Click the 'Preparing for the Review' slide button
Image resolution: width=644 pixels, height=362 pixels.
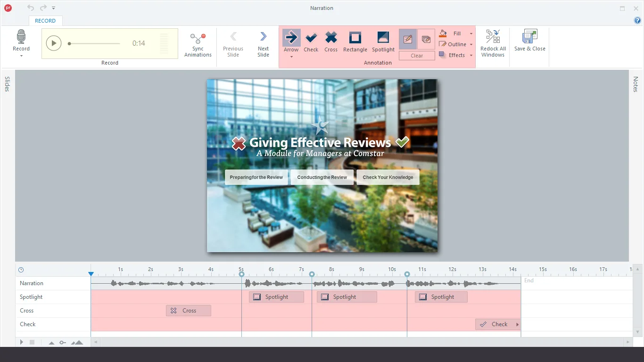256,177
